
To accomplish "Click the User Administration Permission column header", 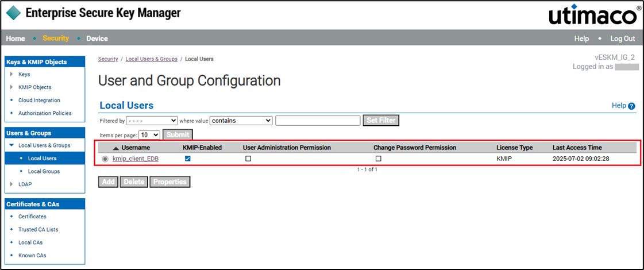I will point(287,148).
